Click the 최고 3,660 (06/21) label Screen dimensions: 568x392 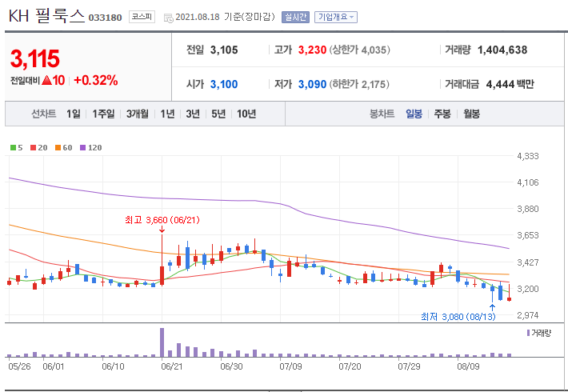point(162,220)
